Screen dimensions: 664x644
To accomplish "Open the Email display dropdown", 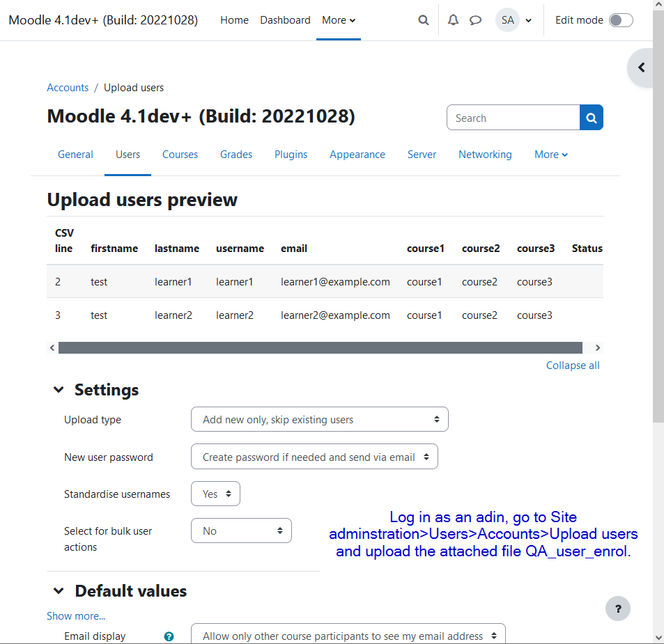I will [348, 635].
